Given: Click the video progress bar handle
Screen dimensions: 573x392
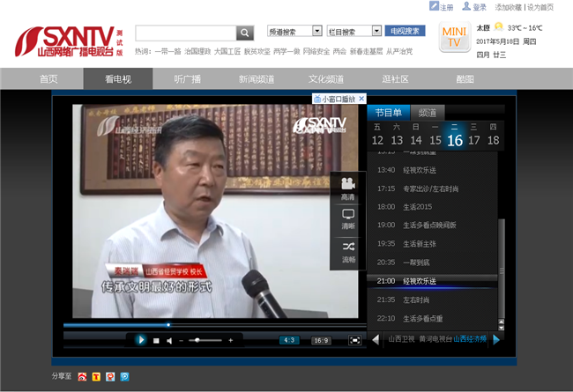Looking at the screenshot, I should click(168, 324).
